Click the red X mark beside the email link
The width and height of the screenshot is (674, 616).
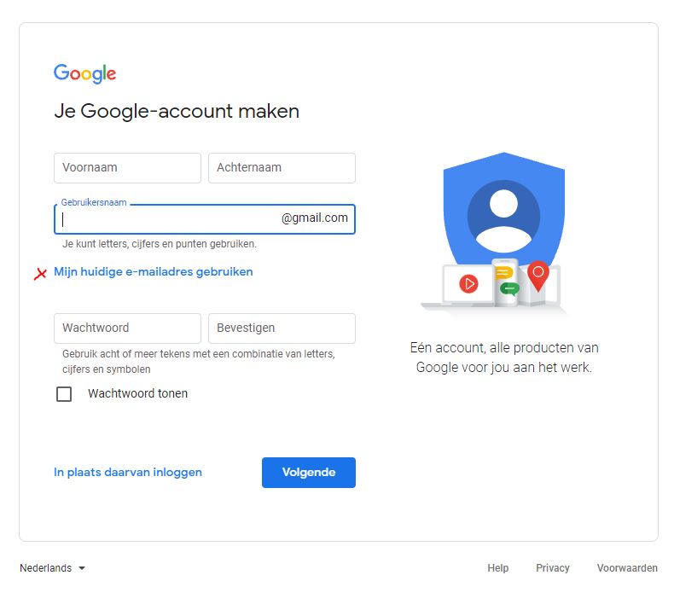pyautogui.click(x=40, y=274)
